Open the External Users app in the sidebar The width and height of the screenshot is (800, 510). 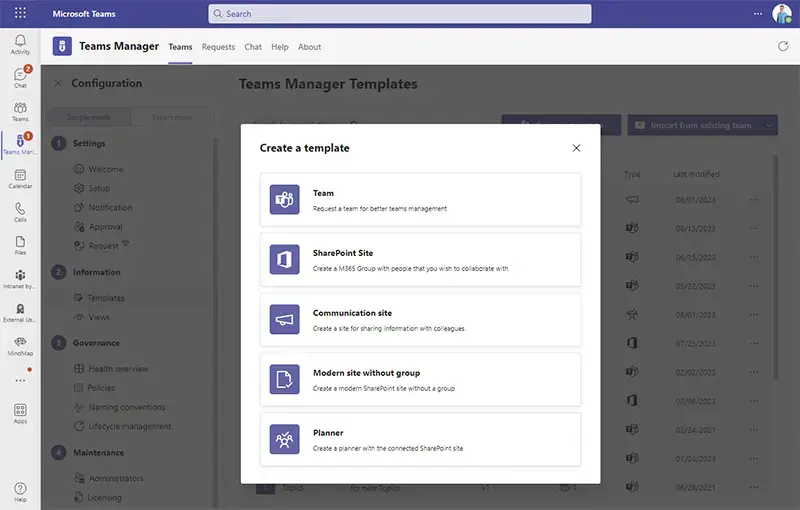pyautogui.click(x=20, y=313)
